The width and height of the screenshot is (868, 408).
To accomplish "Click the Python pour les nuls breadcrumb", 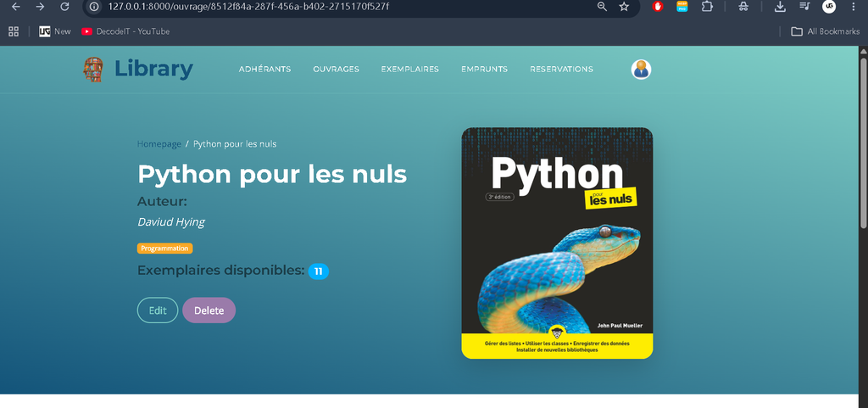I will click(x=235, y=144).
